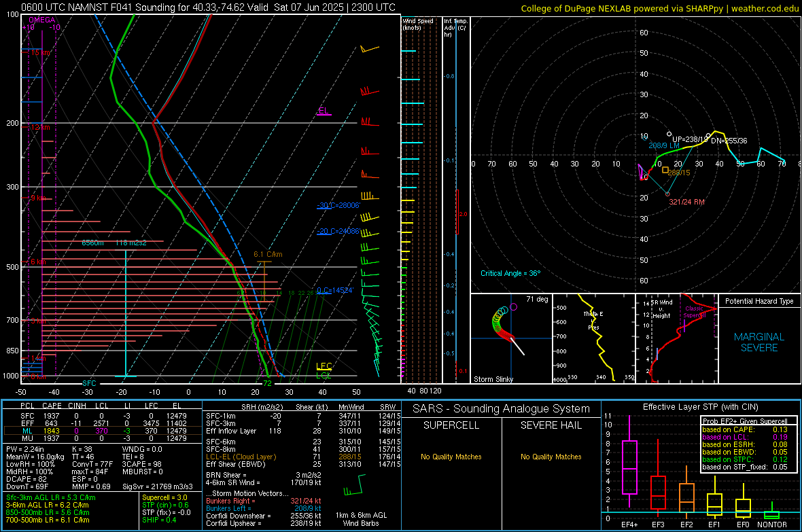Click the yellow LFC marker label
The height and width of the screenshot is (532, 802).
324,366
